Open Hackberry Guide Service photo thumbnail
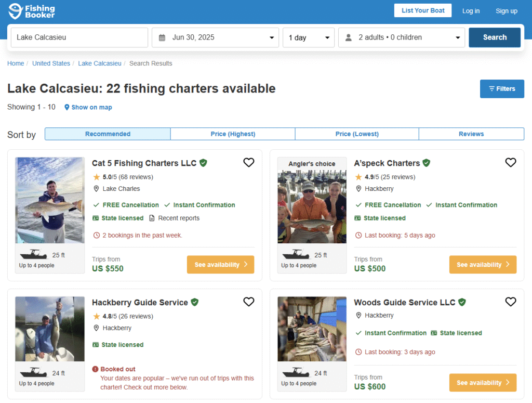This screenshot has height=403, width=532. tap(50, 329)
